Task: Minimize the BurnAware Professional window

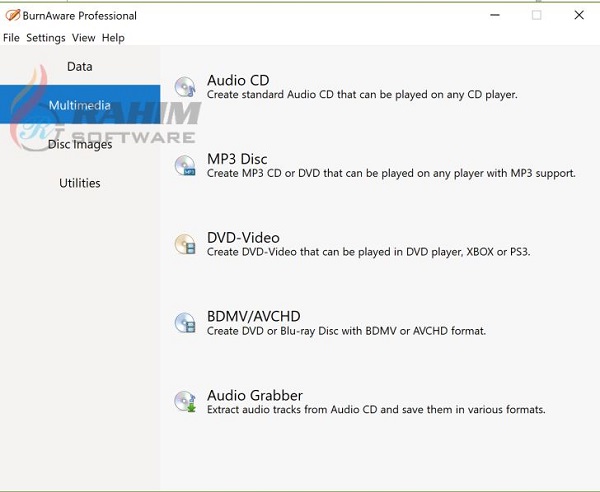Action: point(496,16)
